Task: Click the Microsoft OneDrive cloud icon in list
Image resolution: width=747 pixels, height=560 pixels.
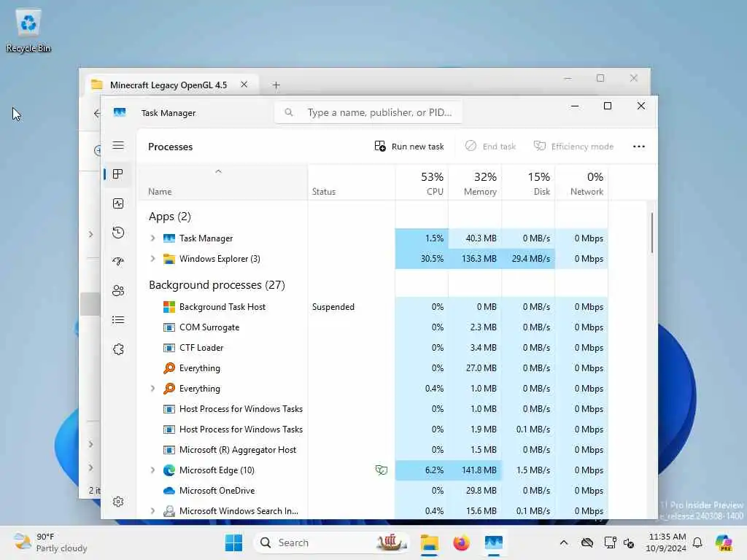Action: 169,491
